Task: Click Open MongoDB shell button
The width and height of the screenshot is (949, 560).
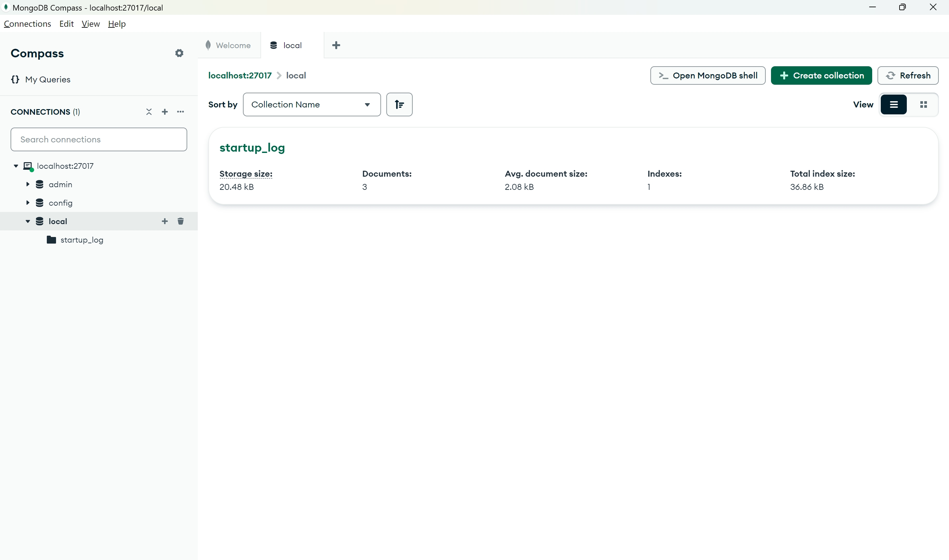Action: click(x=707, y=75)
